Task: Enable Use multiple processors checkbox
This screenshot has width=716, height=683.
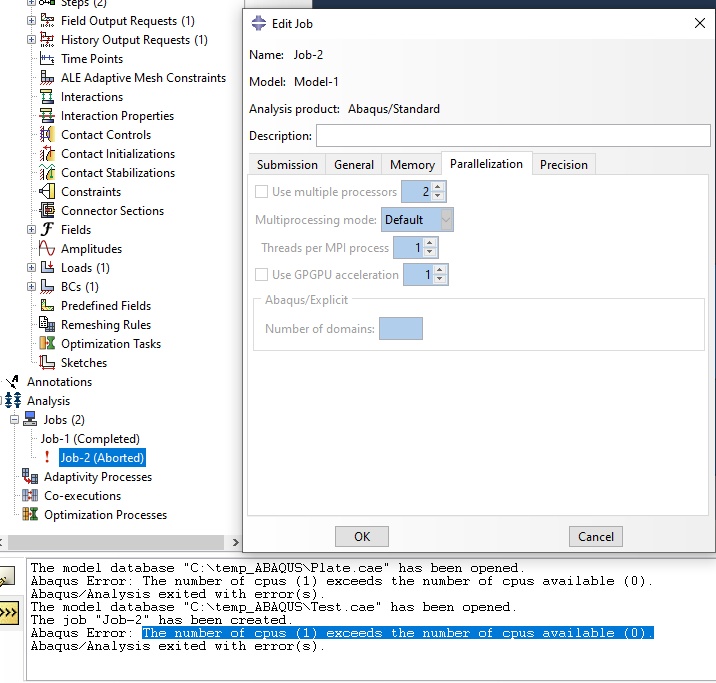Action: click(261, 192)
